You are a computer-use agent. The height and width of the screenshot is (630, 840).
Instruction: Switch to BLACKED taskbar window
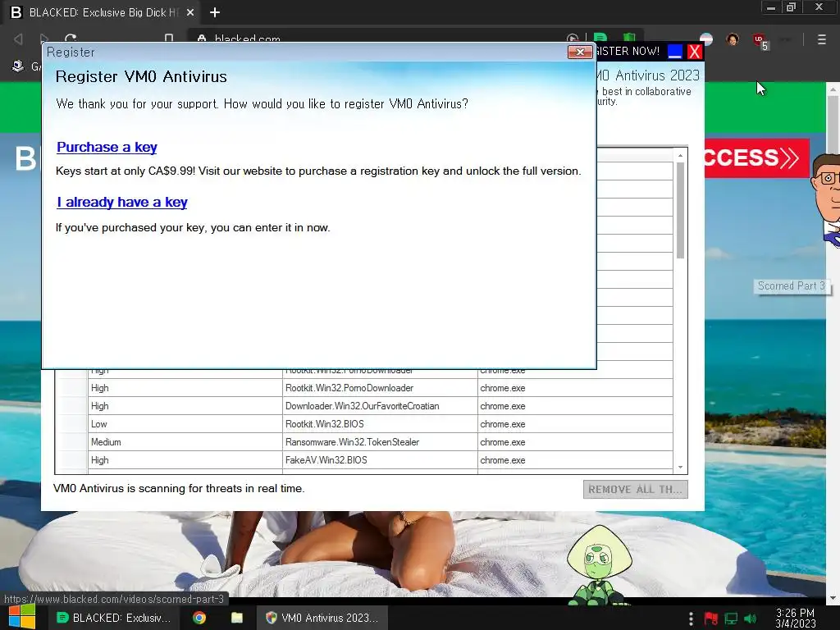(114, 618)
